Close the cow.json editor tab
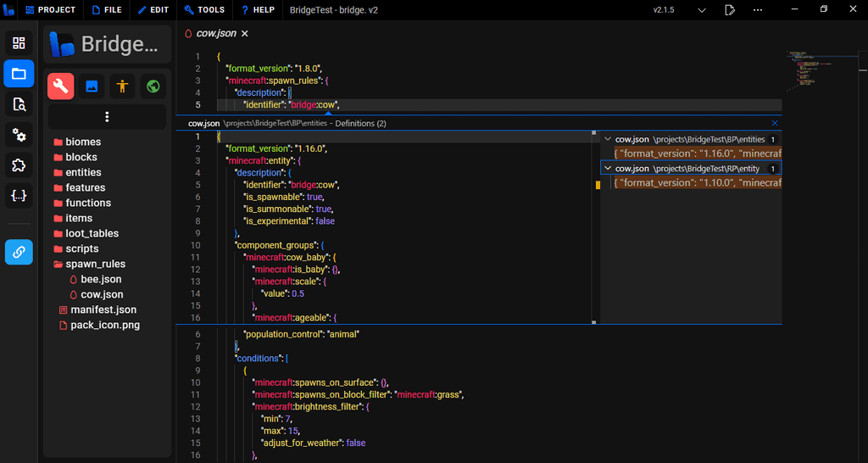The height and width of the screenshot is (463, 868). [x=245, y=34]
